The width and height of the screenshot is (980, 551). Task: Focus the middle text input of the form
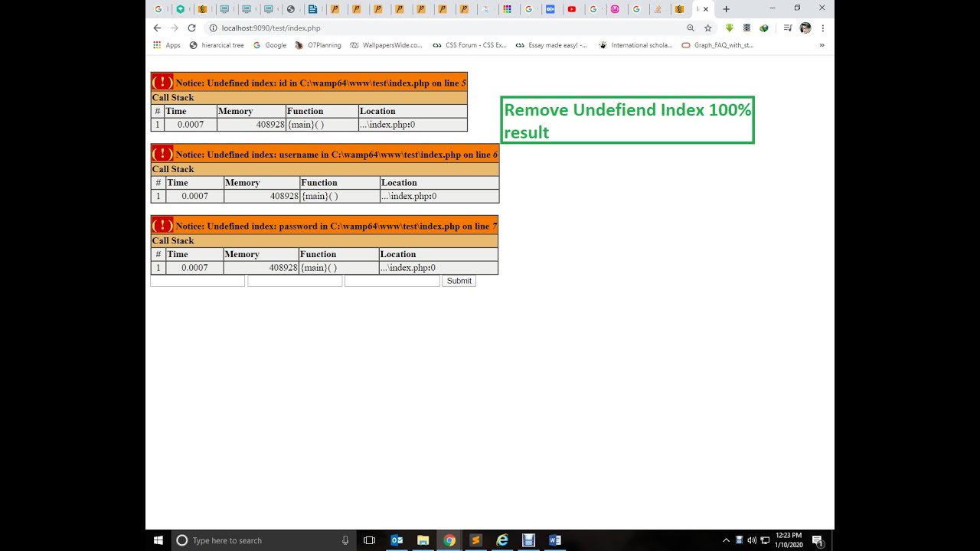[295, 281]
